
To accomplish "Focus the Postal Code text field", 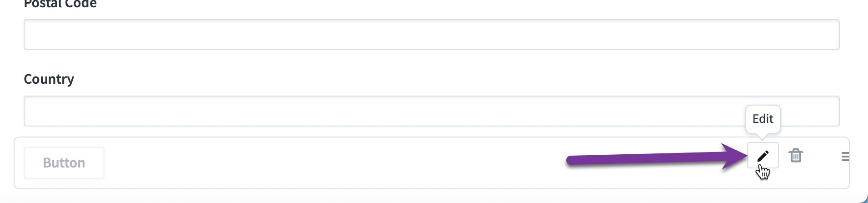I will (x=431, y=35).
